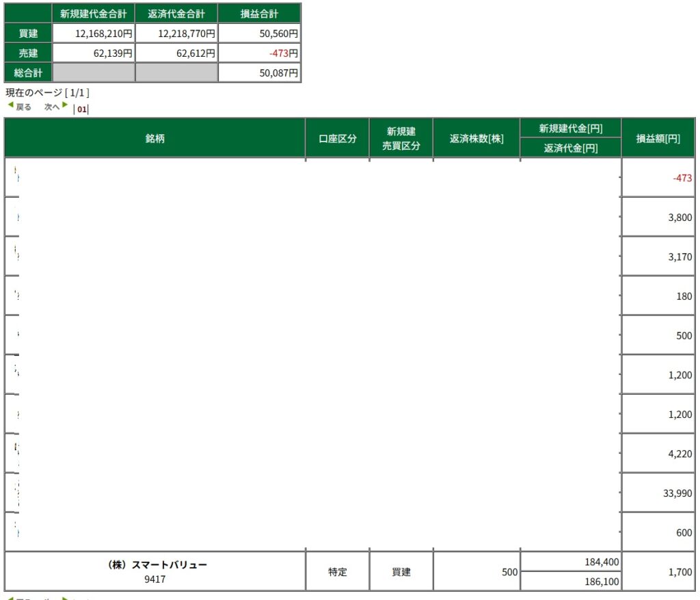Viewport: 700px width, 600px height.
Task: Select the 返済代金[円] header cell
Action: 570,148
